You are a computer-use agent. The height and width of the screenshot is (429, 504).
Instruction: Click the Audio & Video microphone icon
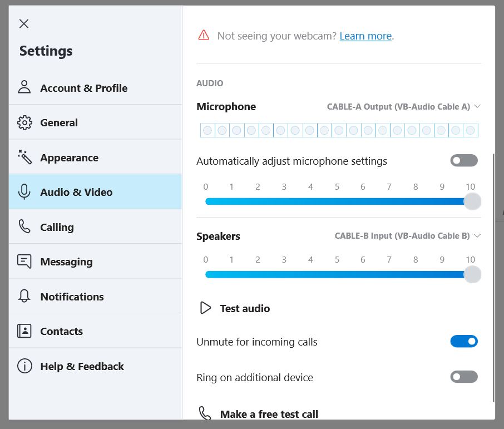[x=23, y=191]
